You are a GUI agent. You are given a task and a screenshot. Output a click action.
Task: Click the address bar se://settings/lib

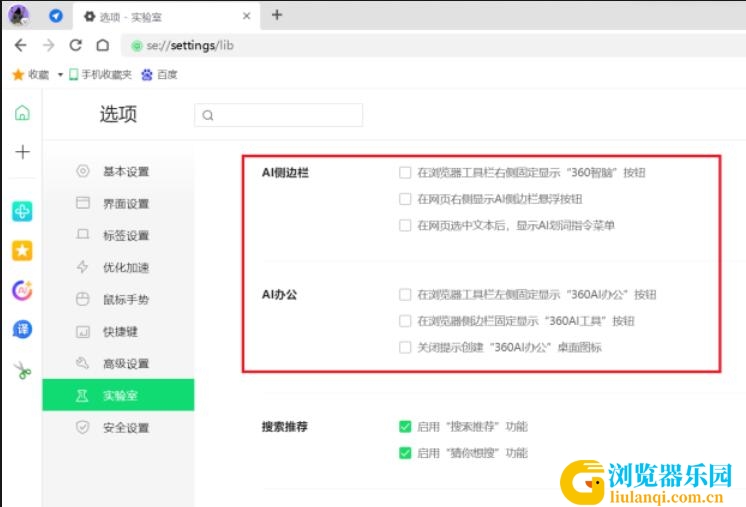pos(433,46)
